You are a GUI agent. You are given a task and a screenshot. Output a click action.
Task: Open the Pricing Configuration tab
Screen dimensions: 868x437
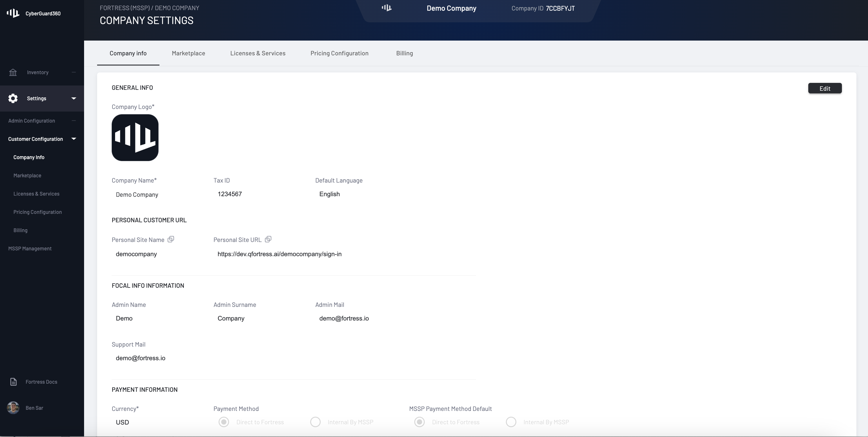coord(339,53)
